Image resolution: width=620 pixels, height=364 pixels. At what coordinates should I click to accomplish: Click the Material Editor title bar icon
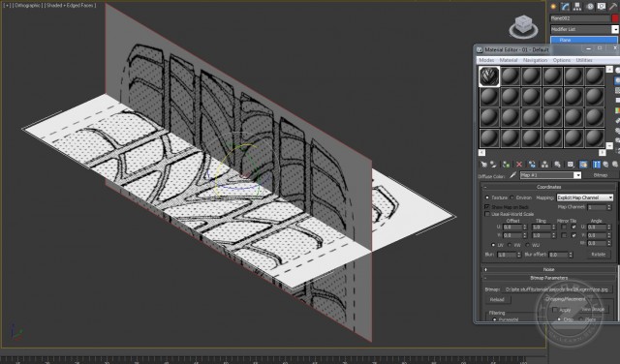[480, 49]
